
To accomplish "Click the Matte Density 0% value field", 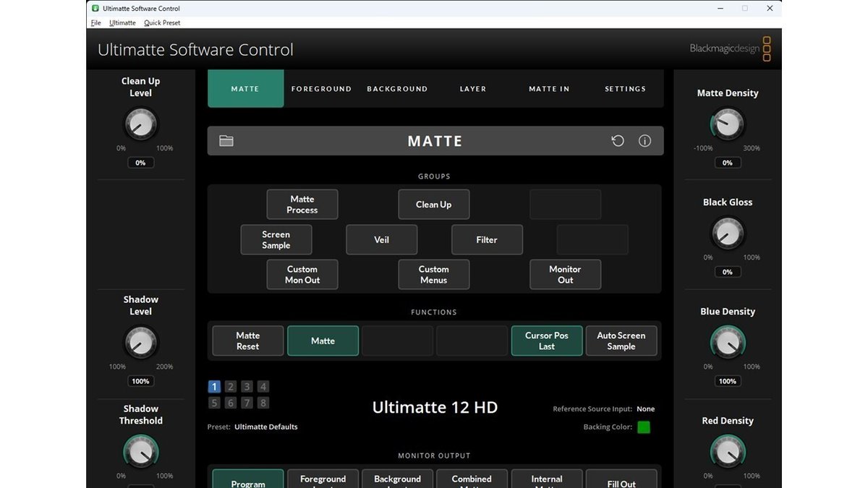I will (x=728, y=163).
